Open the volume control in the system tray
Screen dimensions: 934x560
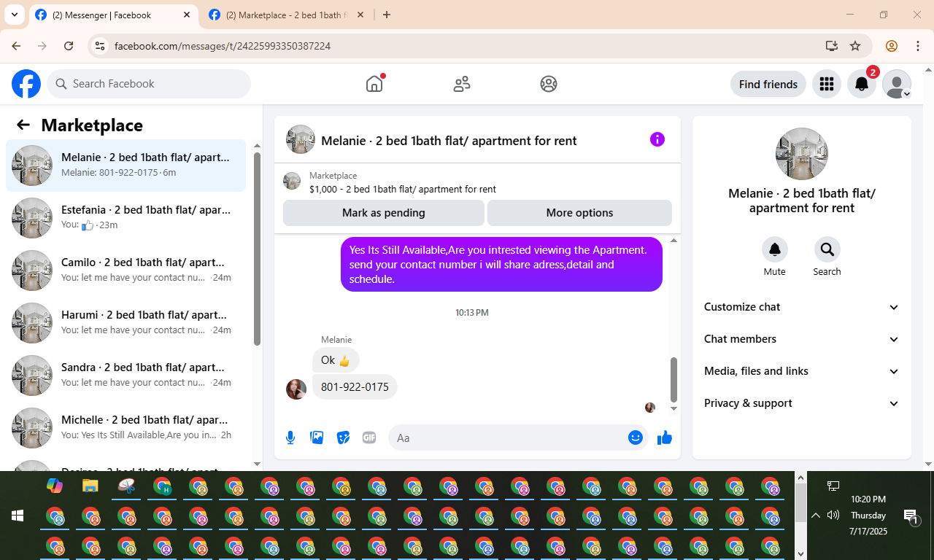[x=833, y=516]
